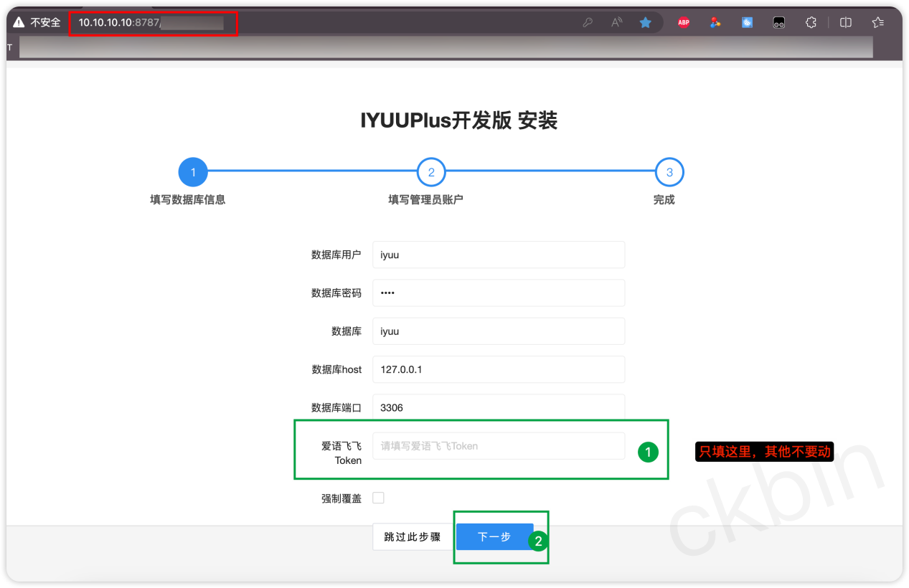The height and width of the screenshot is (588, 909).
Task: Open the dark mask extension icon
Action: tap(778, 23)
